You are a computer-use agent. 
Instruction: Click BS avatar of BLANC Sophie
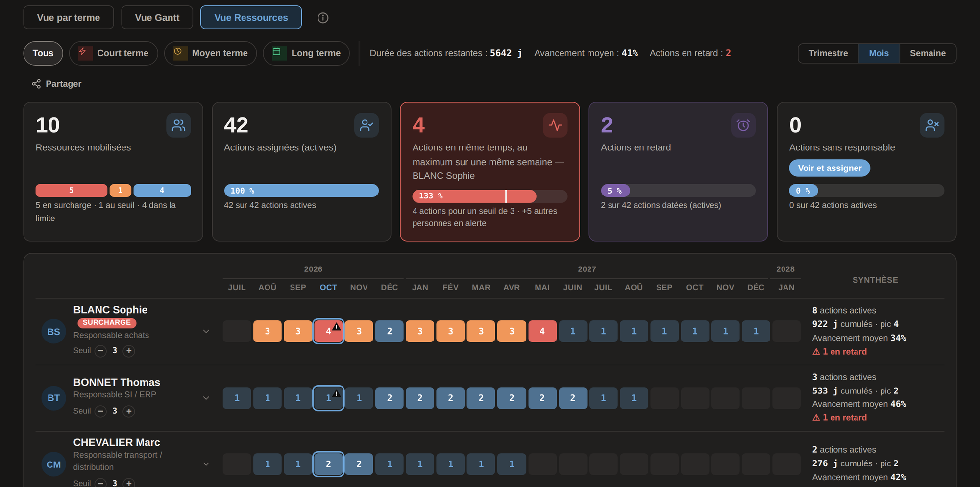tap(54, 332)
